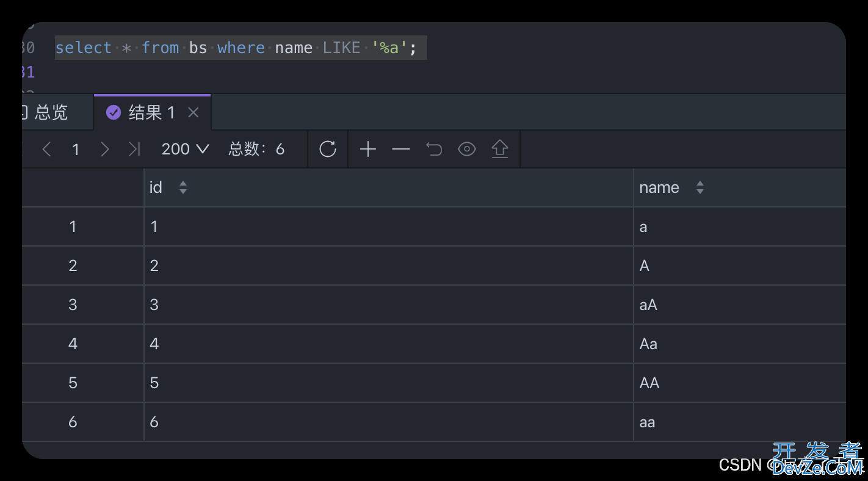Click the id column header

point(388,187)
